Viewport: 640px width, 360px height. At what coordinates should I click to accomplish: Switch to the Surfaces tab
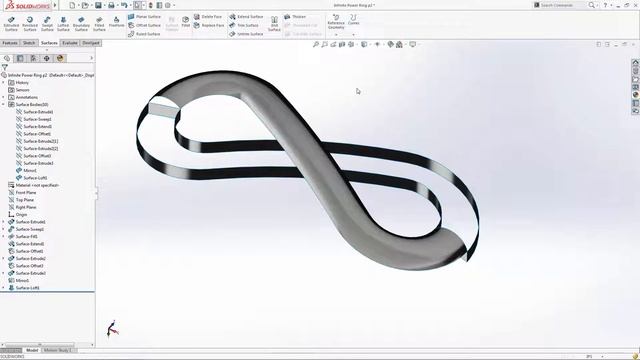pyautogui.click(x=49, y=43)
